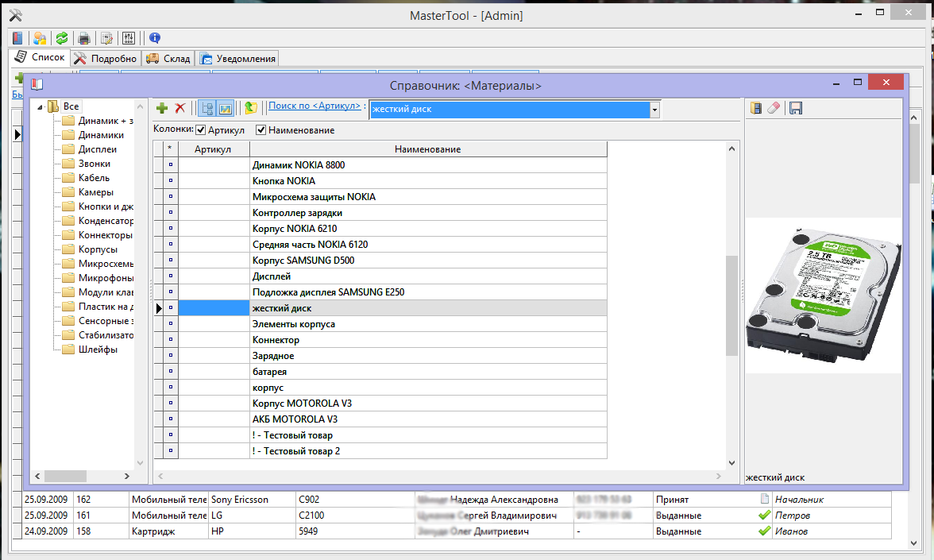Refresh using the green arrows icon
The height and width of the screenshot is (560, 934).
tap(62, 38)
